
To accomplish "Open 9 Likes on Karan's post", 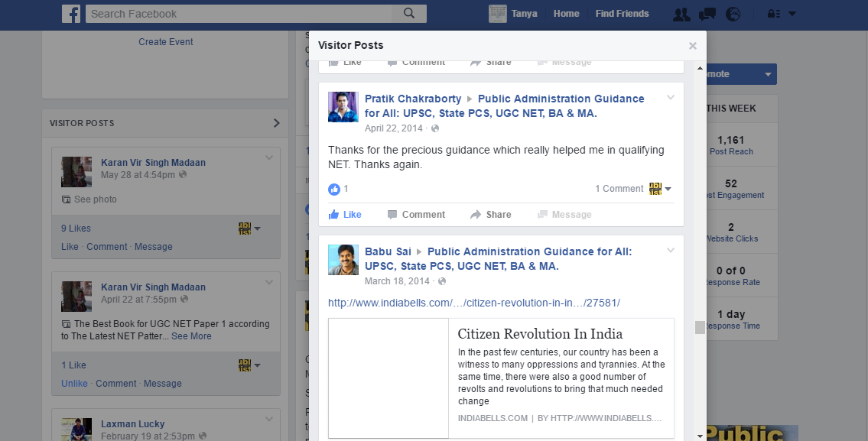I will tap(76, 229).
